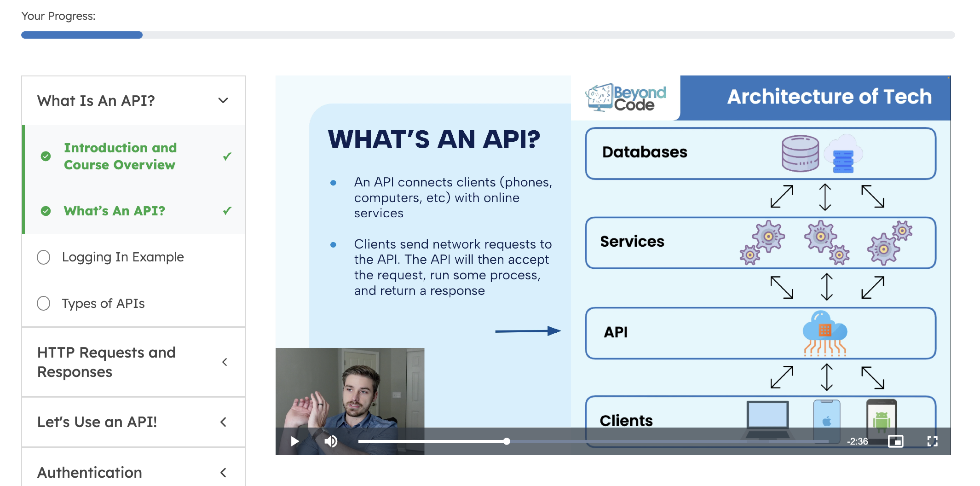
Task: Enter fullscreen video mode
Action: (x=932, y=441)
